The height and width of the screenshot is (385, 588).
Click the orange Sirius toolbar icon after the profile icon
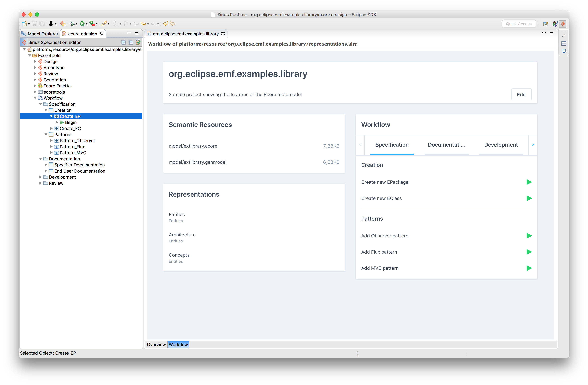(63, 24)
